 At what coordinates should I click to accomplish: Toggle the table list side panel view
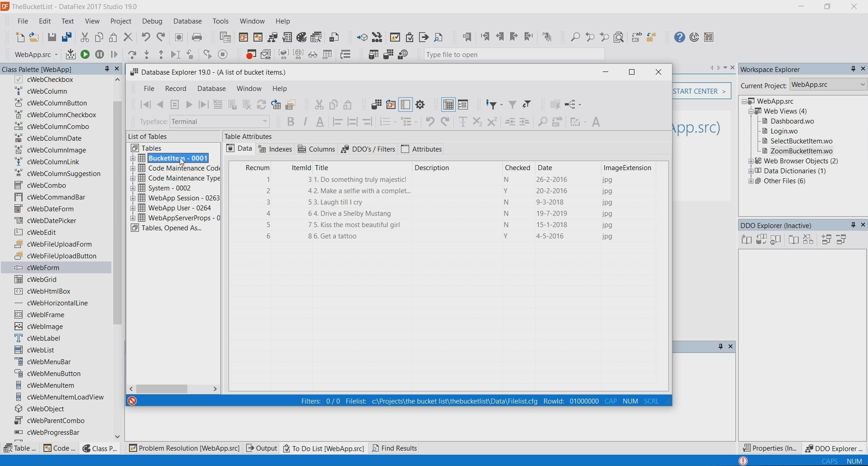(406, 105)
